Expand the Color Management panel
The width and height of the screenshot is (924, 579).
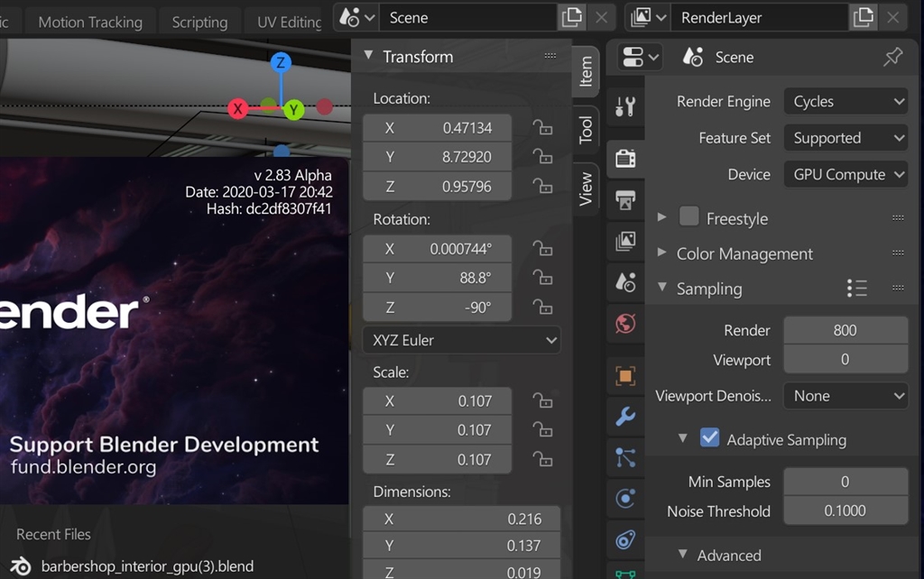[662, 253]
